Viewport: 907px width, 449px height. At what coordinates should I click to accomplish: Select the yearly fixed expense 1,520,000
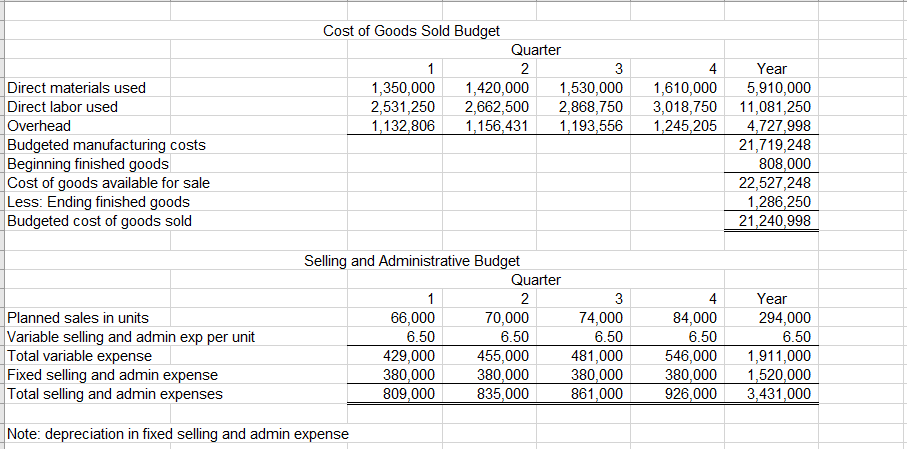pos(779,375)
